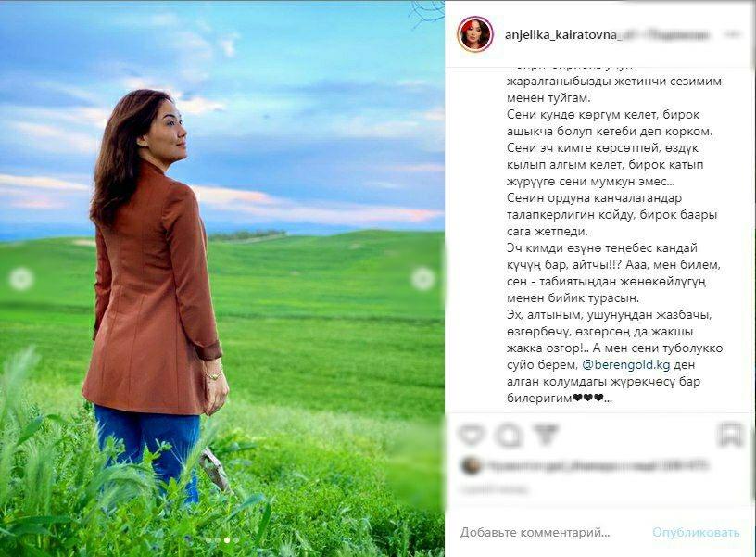This screenshot has width=756, height=557.
Task: Open anjelika_kairatovna username link
Action: click(x=561, y=34)
